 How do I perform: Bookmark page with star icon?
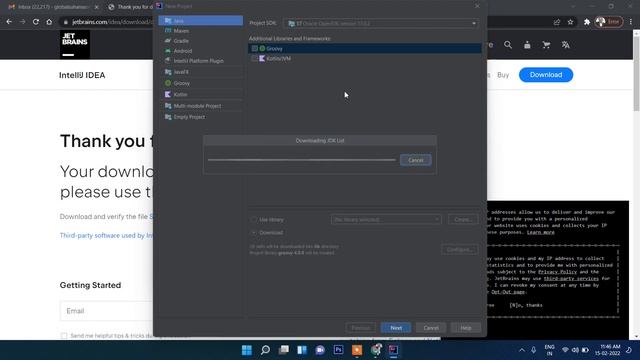point(570,22)
